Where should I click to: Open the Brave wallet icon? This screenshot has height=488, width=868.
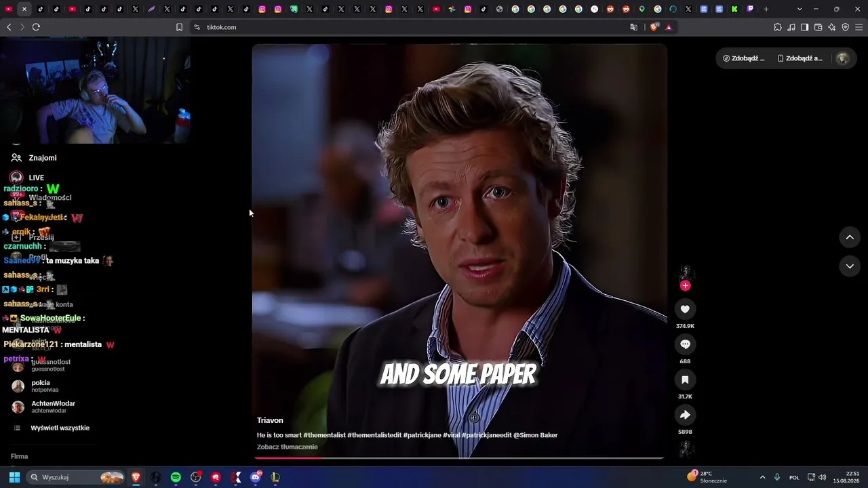[818, 27]
